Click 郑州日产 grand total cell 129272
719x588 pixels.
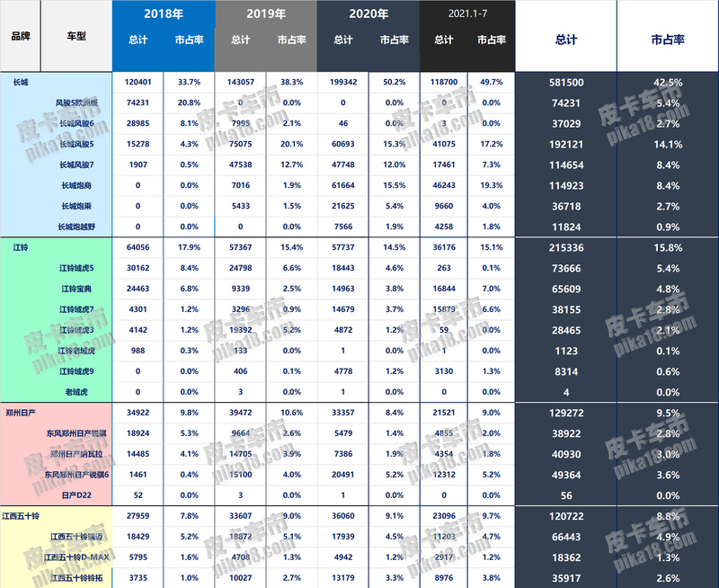point(566,413)
